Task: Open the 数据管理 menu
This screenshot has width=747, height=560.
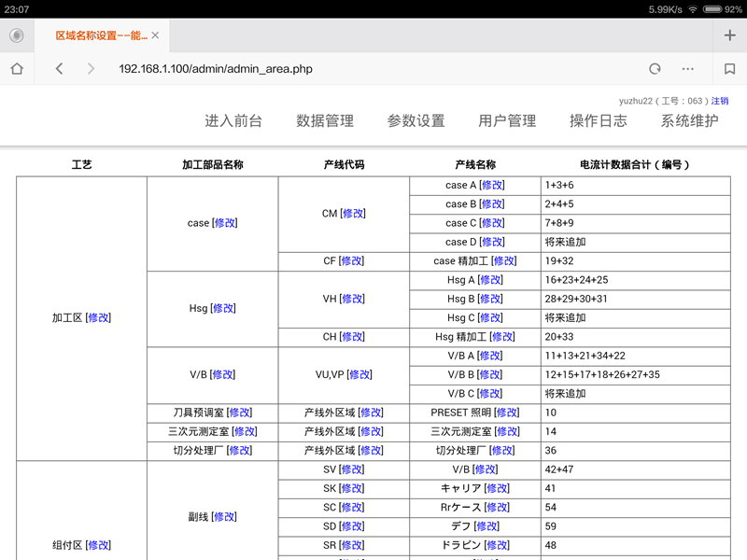Action: [x=325, y=120]
